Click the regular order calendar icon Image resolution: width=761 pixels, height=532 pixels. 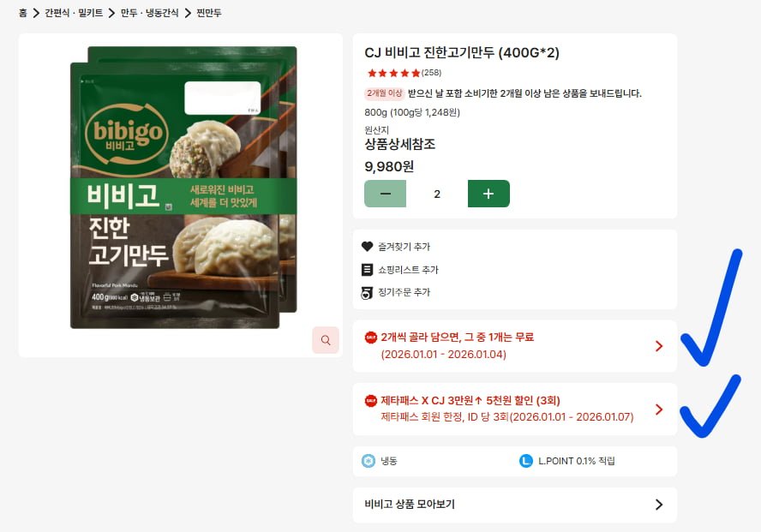[x=368, y=292]
